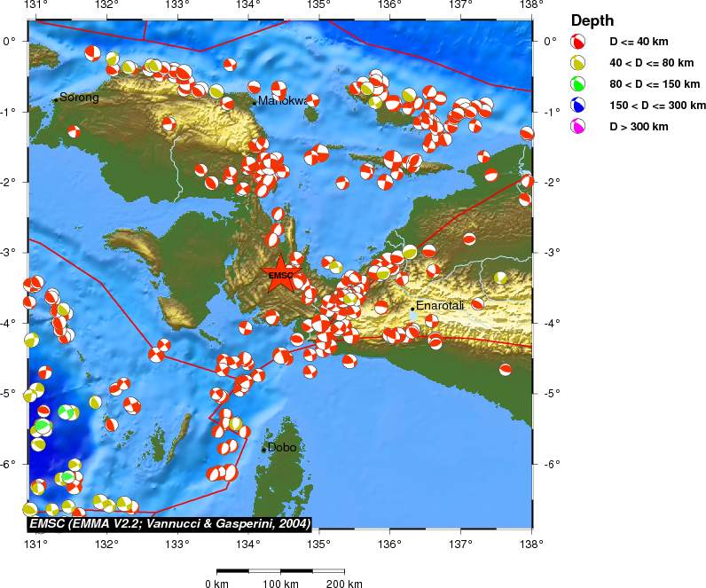Click the light blue square near Enarotali
The width and height of the screenshot is (706, 588).
point(413,316)
